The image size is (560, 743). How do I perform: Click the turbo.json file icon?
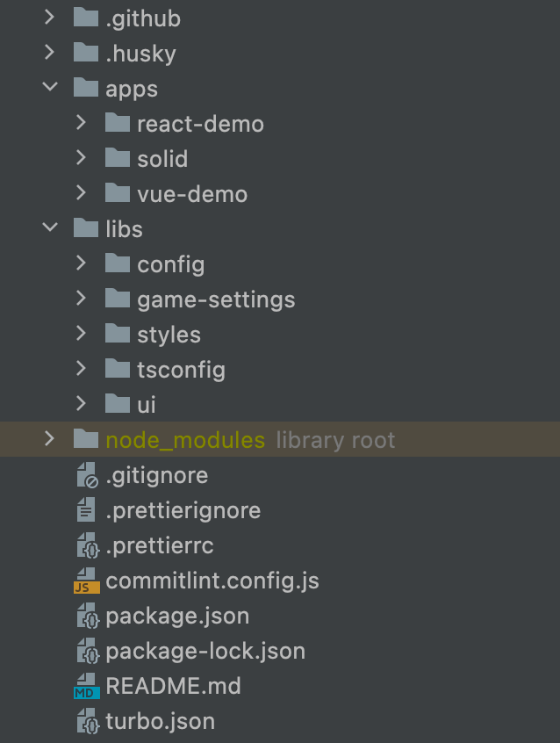coord(86,721)
